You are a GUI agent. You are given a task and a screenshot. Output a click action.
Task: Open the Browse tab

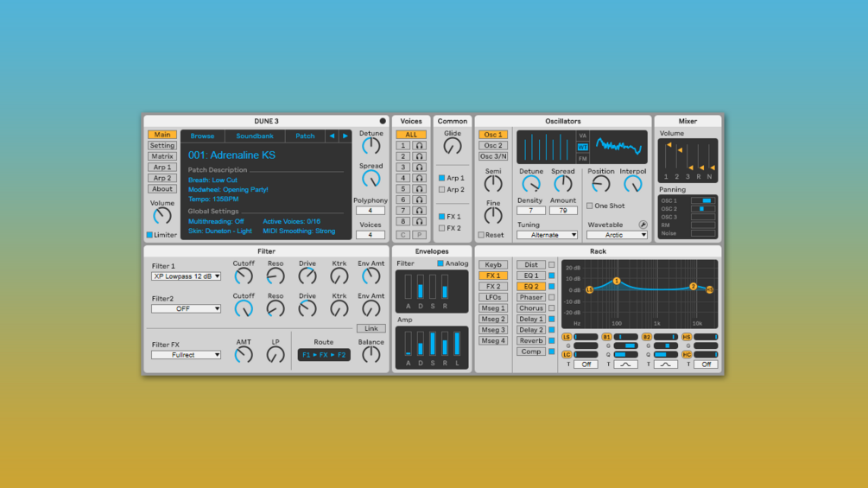203,136
